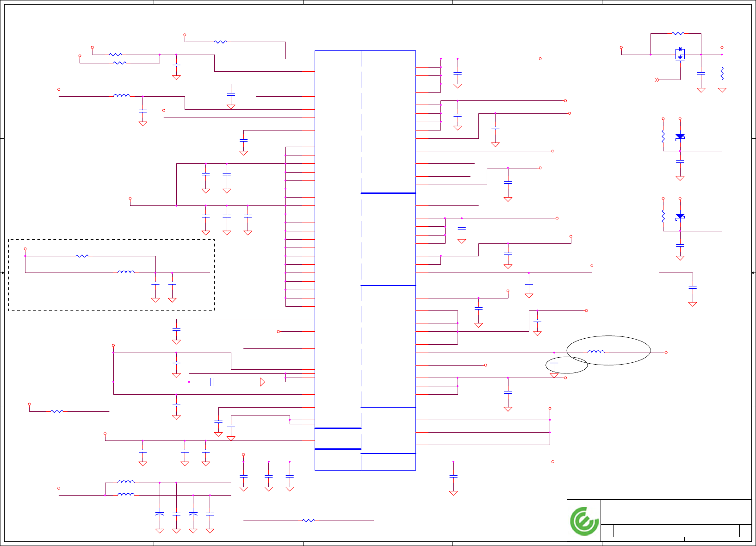This screenshot has height=546, width=756.
Task: Select the lower of two diode symbols
Action: click(x=680, y=217)
